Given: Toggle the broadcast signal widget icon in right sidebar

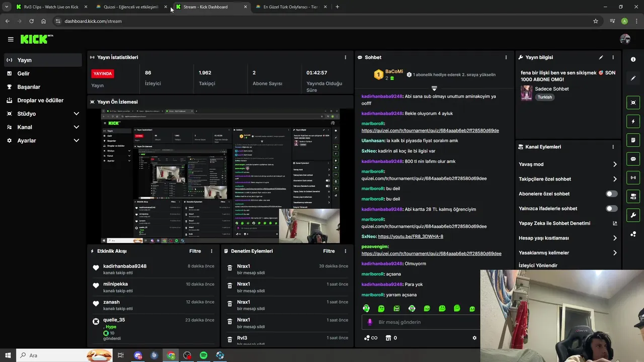Looking at the screenshot, I should click(x=633, y=177).
